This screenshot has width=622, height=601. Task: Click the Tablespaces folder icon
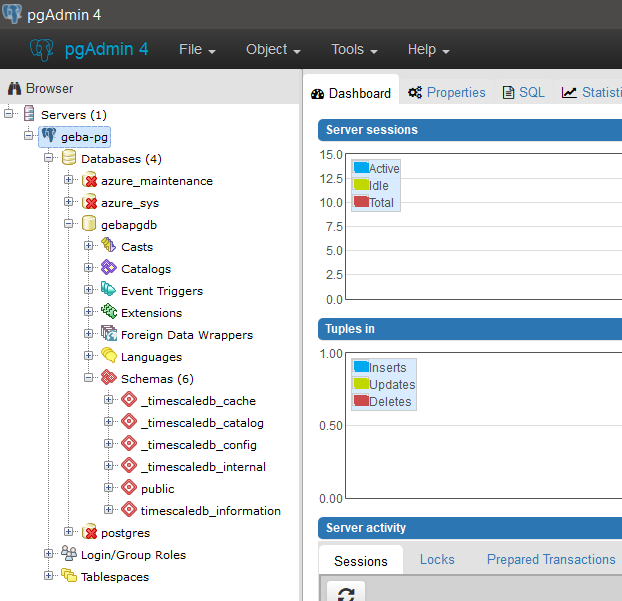[68, 576]
